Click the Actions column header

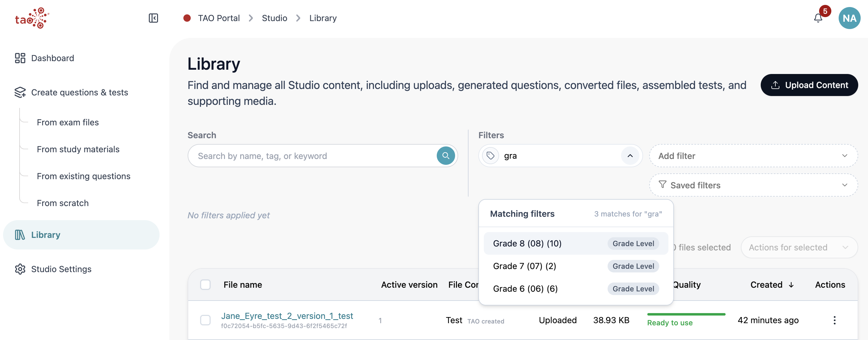point(830,285)
